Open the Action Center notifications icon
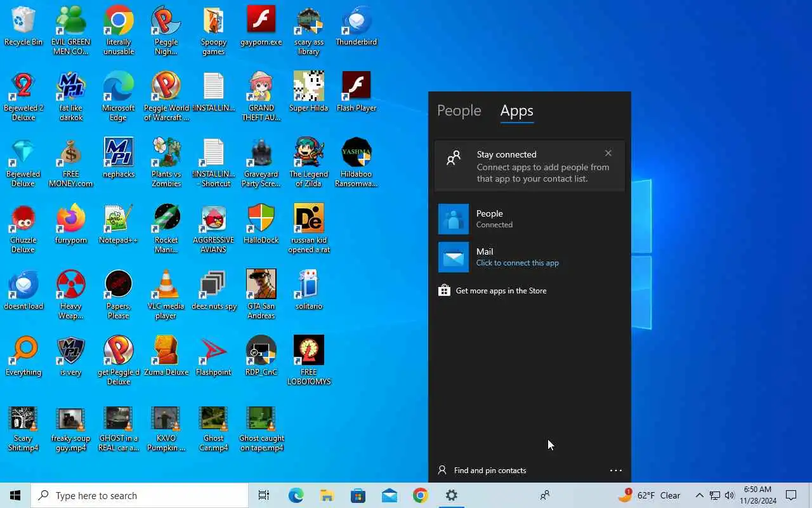The width and height of the screenshot is (812, 508). coord(791,495)
